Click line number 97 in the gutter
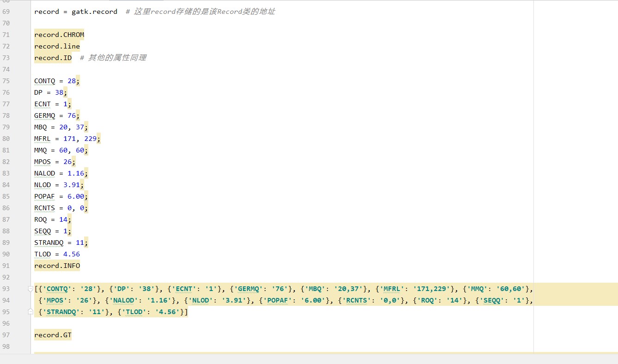618x364 pixels. (x=6, y=335)
